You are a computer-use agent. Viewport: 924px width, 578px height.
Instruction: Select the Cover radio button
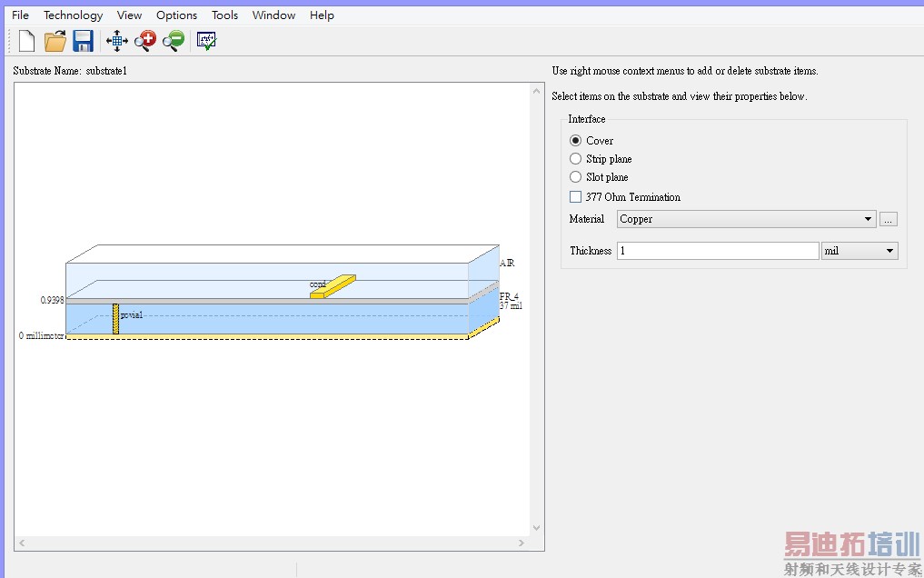[576, 140]
